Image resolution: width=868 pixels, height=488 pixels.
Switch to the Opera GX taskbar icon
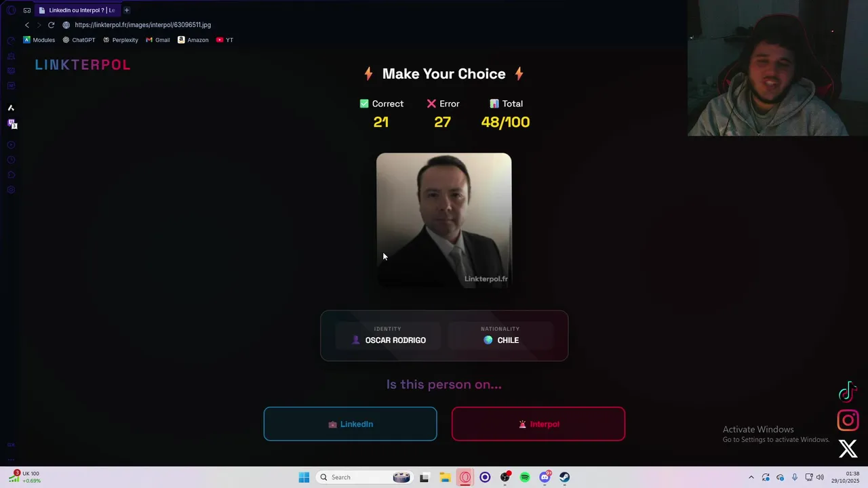click(x=465, y=477)
